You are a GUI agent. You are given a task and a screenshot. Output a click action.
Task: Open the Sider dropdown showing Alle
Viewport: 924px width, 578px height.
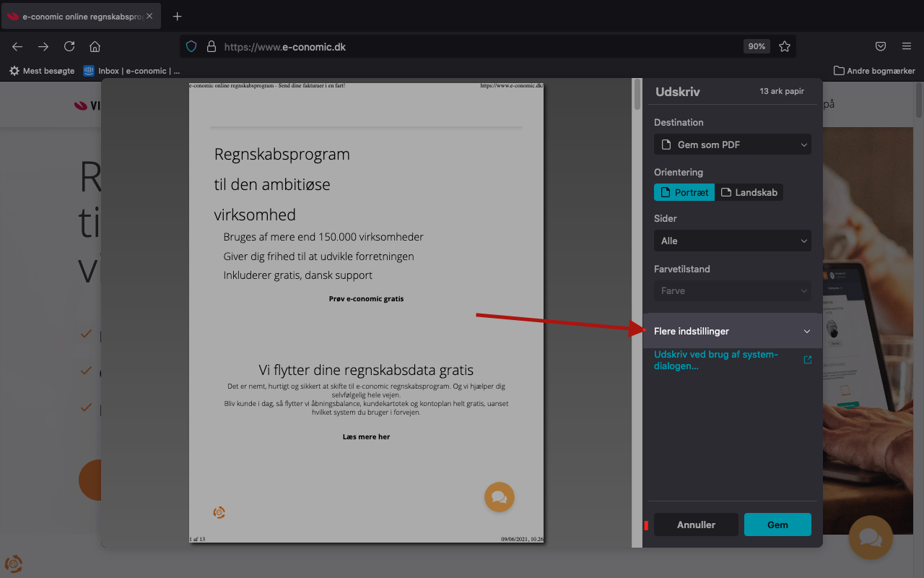pos(732,241)
